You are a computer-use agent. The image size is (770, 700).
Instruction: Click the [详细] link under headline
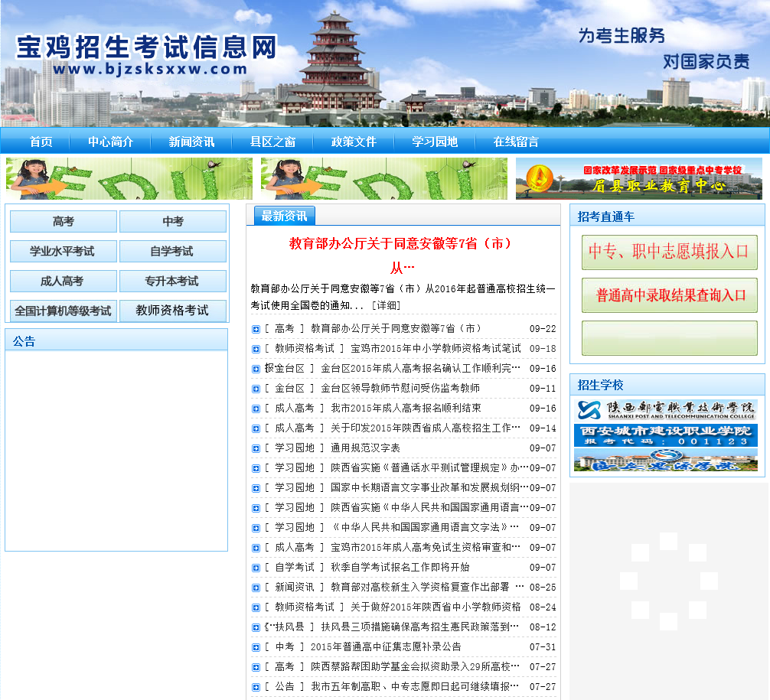coord(387,305)
